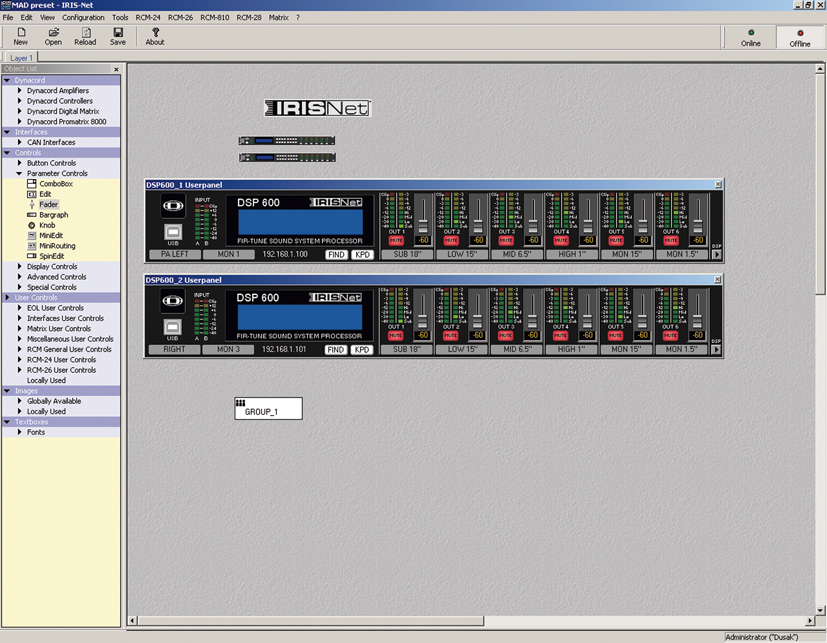The image size is (827, 643).
Task: Click KPD in DSP600_1 Userpanel
Action: point(362,255)
